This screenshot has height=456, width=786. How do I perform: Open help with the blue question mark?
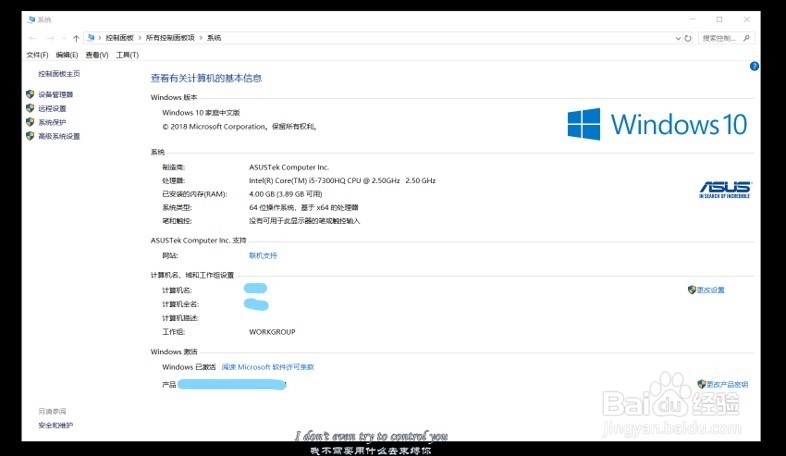754,66
